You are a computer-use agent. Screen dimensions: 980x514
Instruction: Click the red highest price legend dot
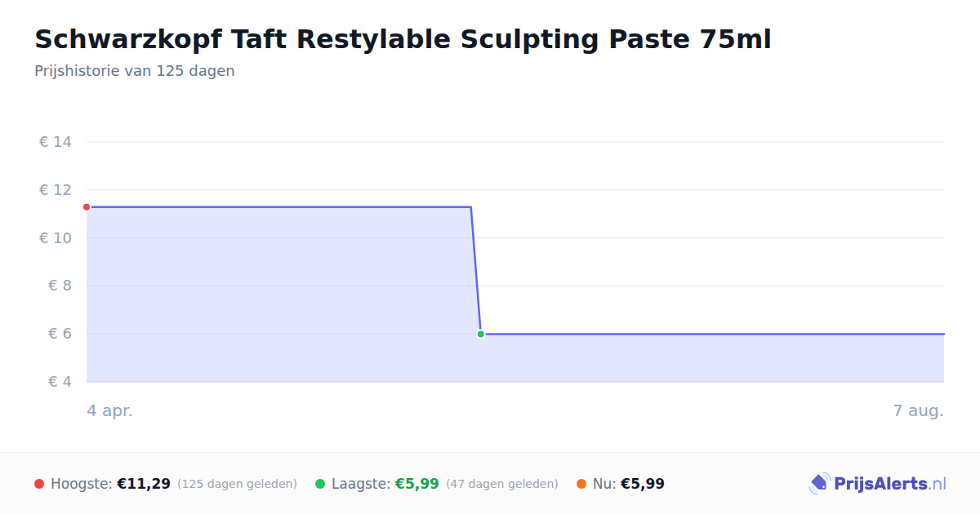(39, 484)
